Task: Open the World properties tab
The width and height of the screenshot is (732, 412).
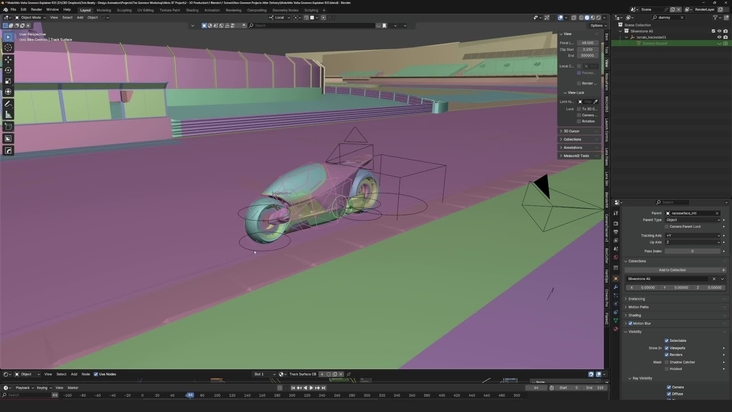Action: pyautogui.click(x=616, y=258)
